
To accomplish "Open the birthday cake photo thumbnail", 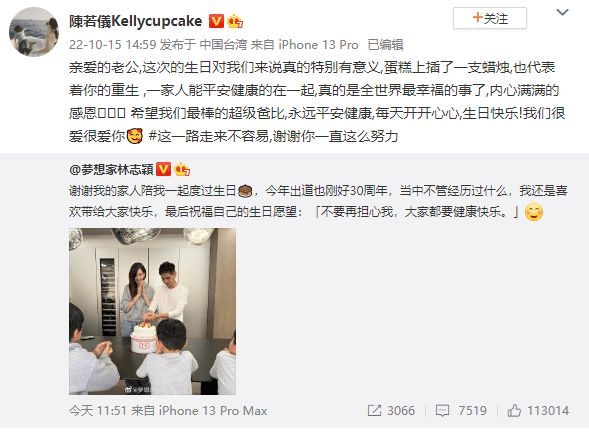I will pyautogui.click(x=152, y=311).
